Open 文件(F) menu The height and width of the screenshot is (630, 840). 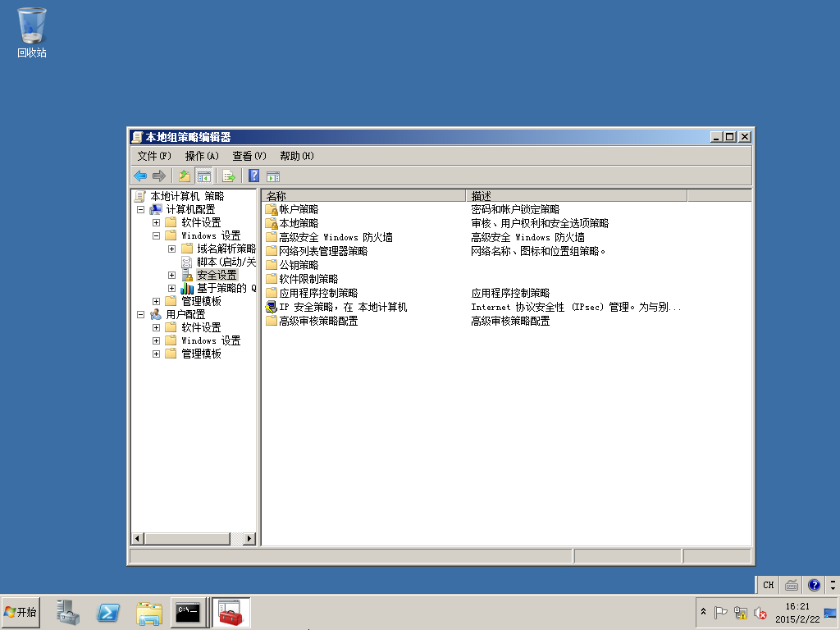(x=153, y=156)
